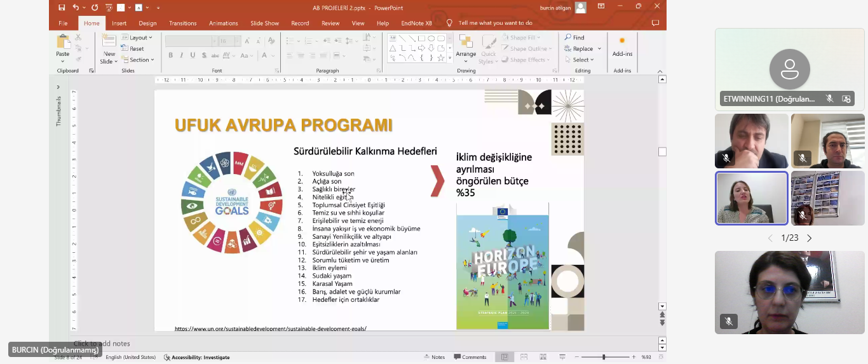868x364 pixels.
Task: Click the Arrange icon
Action: [466, 42]
